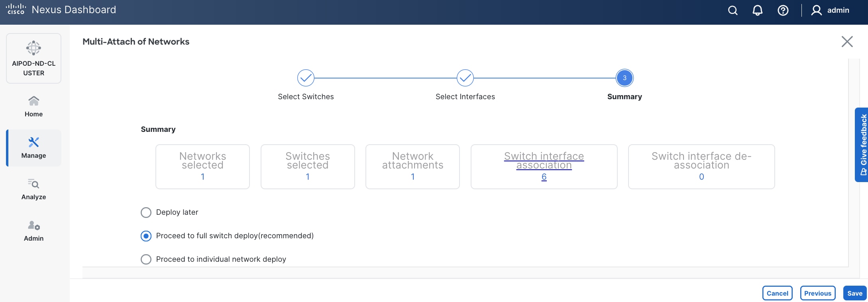The width and height of the screenshot is (868, 302).
Task: Go back to Select Switches step
Action: [306, 78]
